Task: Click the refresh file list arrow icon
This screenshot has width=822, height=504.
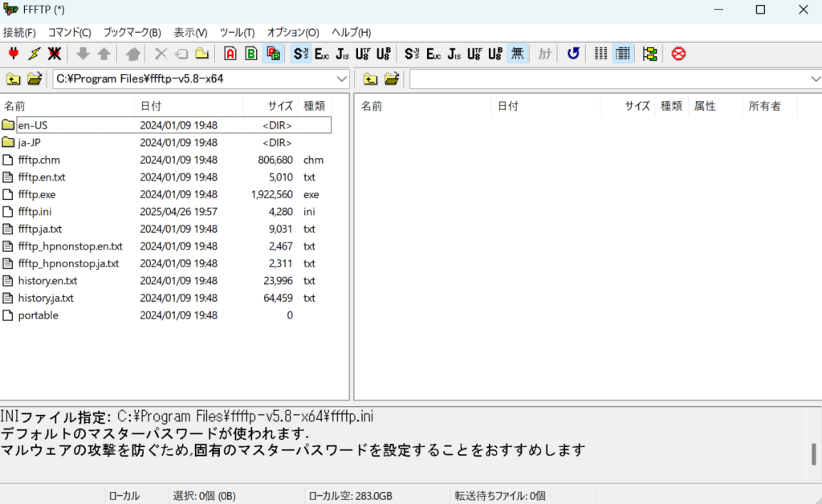Action: pyautogui.click(x=572, y=54)
